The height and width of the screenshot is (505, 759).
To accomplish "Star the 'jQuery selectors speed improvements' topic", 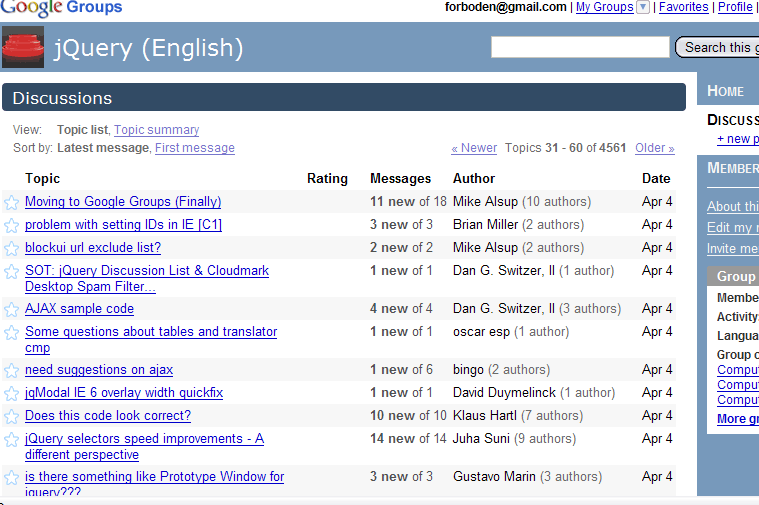I will [x=11, y=440].
